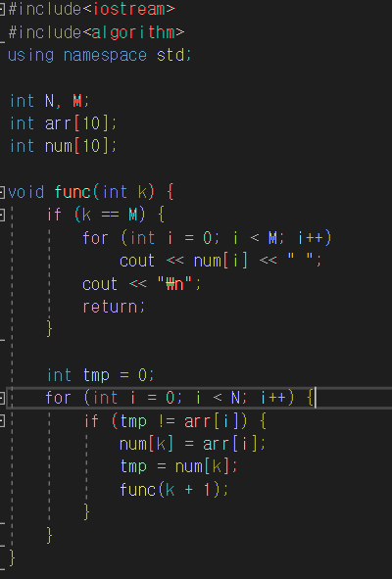Click the 'for (int i = 0; i < M; i++)' line

coord(207,238)
